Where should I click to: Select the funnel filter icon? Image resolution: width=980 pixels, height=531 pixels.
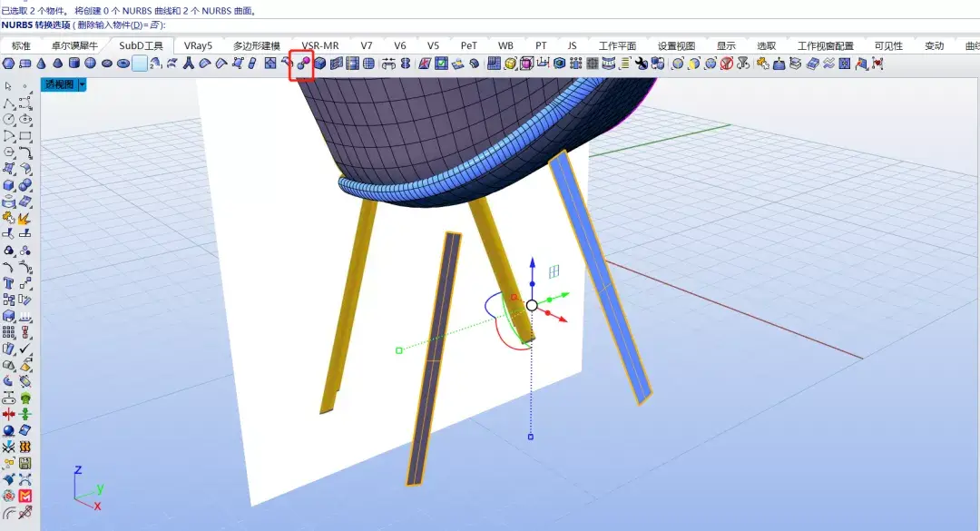click(742, 64)
